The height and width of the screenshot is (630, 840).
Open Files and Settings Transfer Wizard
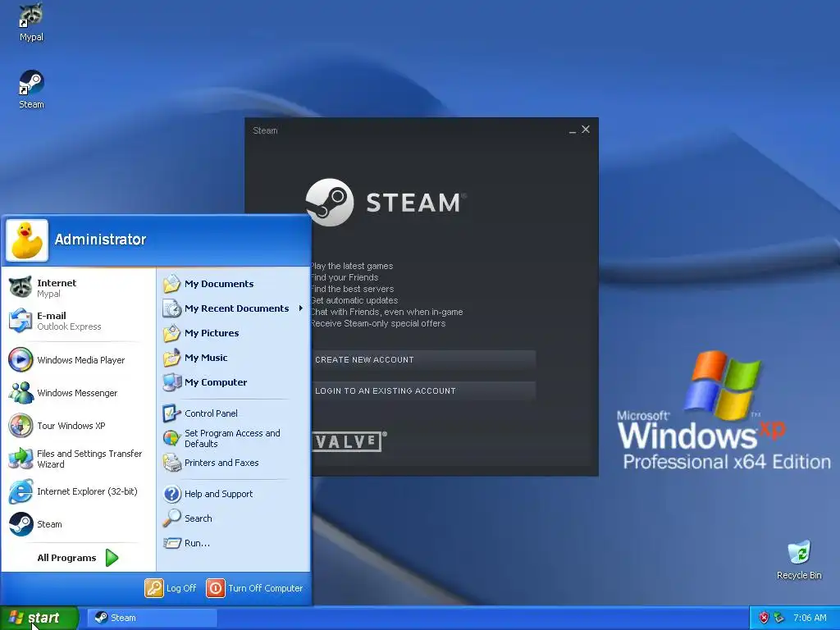(78, 459)
